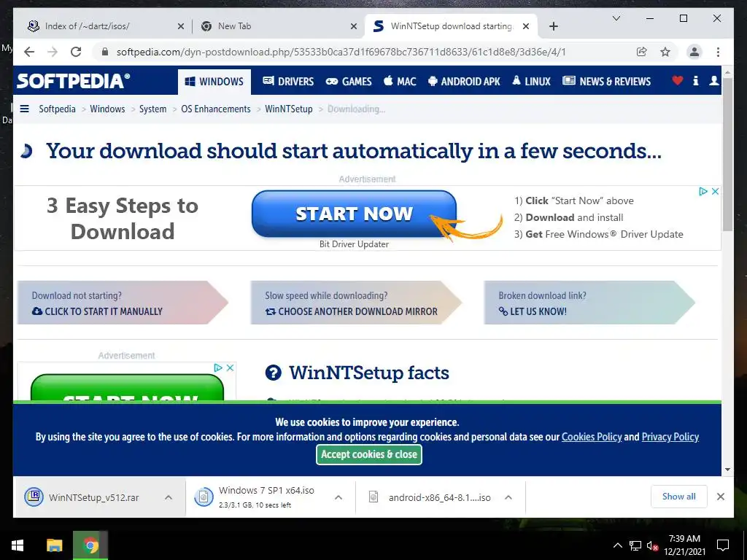Show hidden system tray icons
The height and width of the screenshot is (560, 747).
click(x=617, y=545)
